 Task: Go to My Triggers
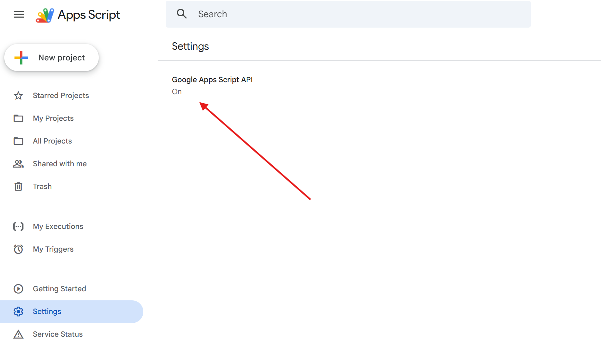pos(53,249)
